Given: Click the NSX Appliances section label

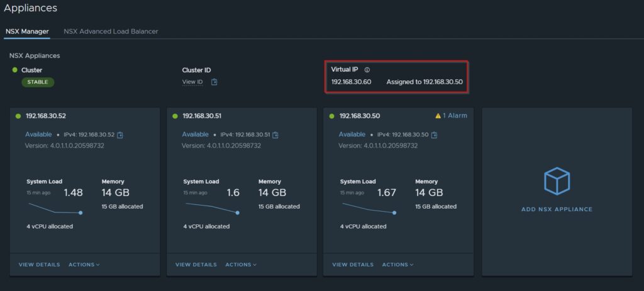Looking at the screenshot, I should pyautogui.click(x=35, y=56).
